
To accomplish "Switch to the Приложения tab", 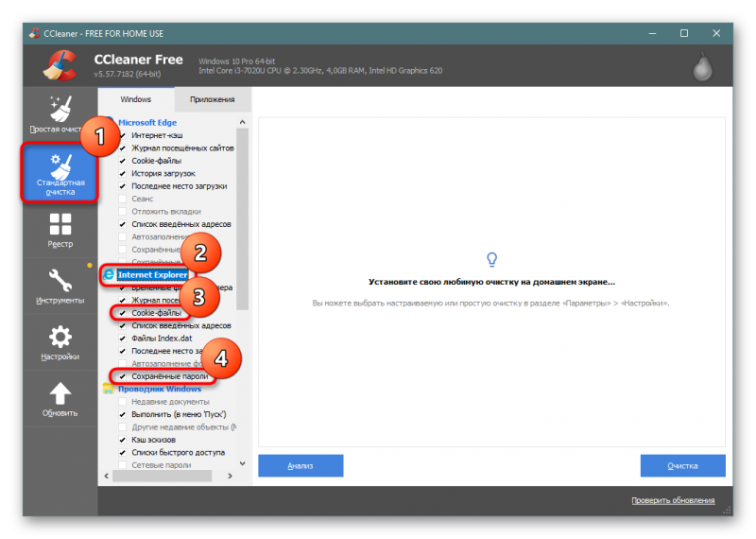I will [212, 99].
